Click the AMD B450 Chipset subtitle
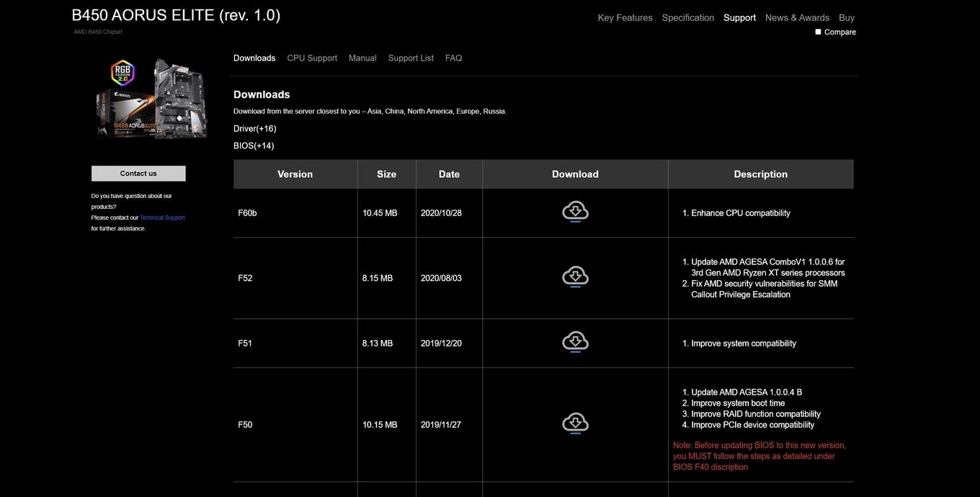This screenshot has width=980, height=497. pos(98,32)
